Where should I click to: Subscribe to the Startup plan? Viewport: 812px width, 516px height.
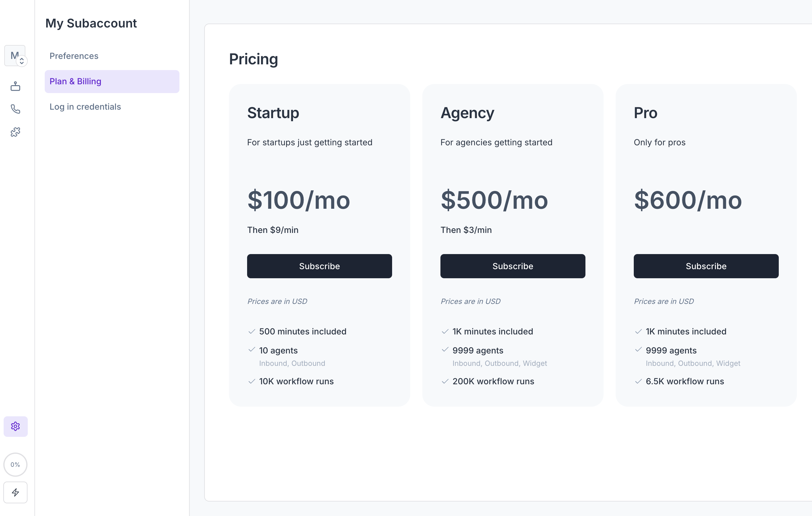(x=319, y=266)
